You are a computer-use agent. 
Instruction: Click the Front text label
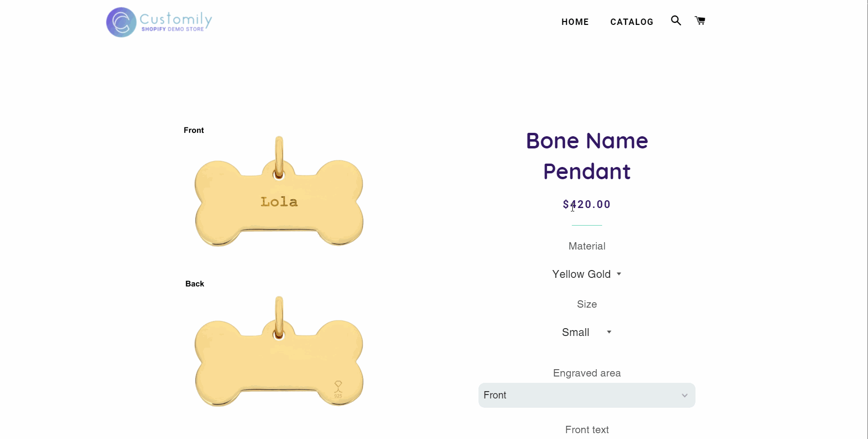pyautogui.click(x=587, y=430)
